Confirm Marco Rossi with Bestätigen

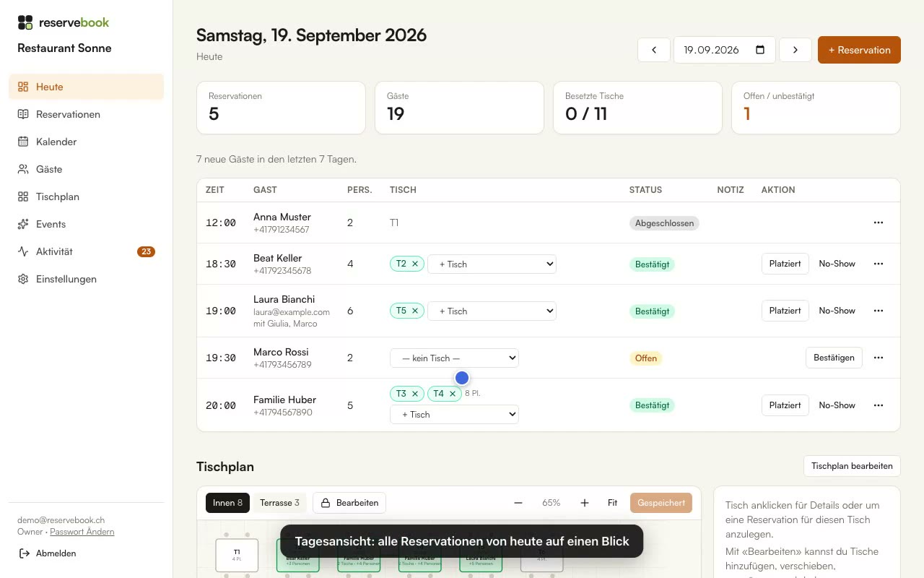[x=834, y=358]
